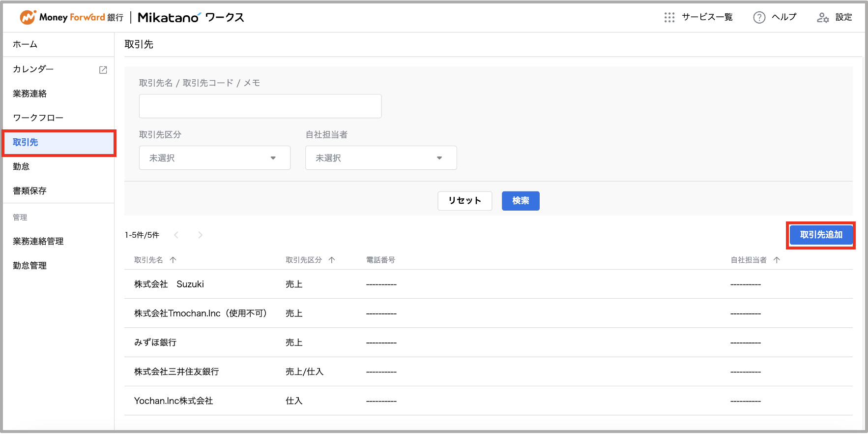This screenshot has width=868, height=434.
Task: Click the カレンダー external link icon
Action: pos(103,70)
